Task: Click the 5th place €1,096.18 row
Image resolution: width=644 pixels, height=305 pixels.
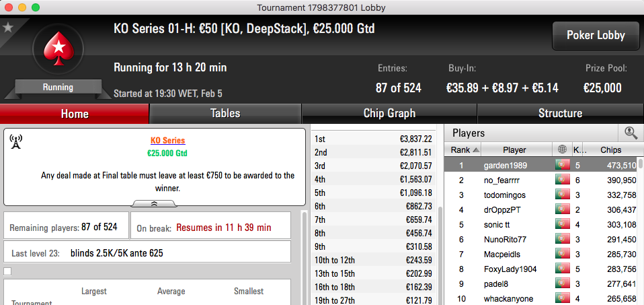Action: pyautogui.click(x=373, y=193)
